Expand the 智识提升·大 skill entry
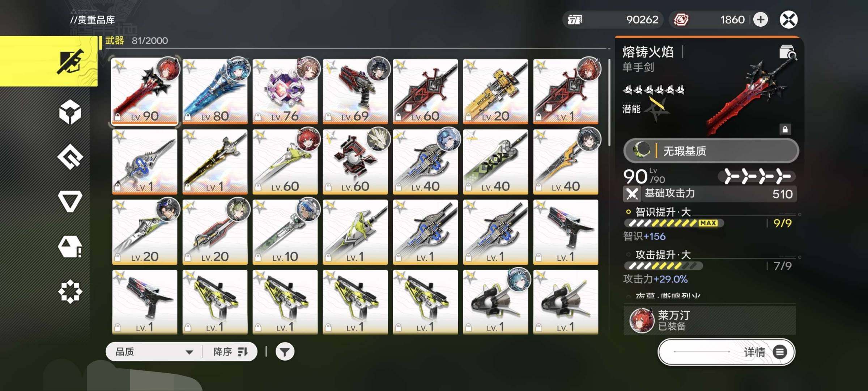 click(x=663, y=212)
